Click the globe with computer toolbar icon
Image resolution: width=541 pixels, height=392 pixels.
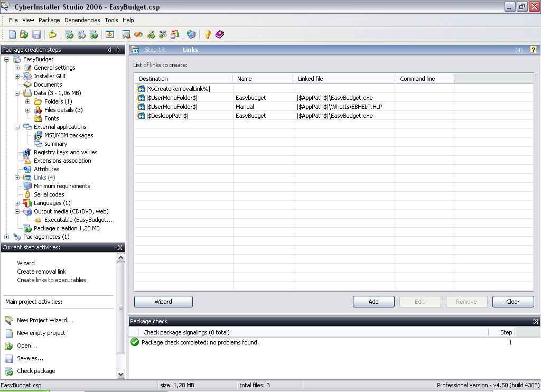click(x=191, y=34)
